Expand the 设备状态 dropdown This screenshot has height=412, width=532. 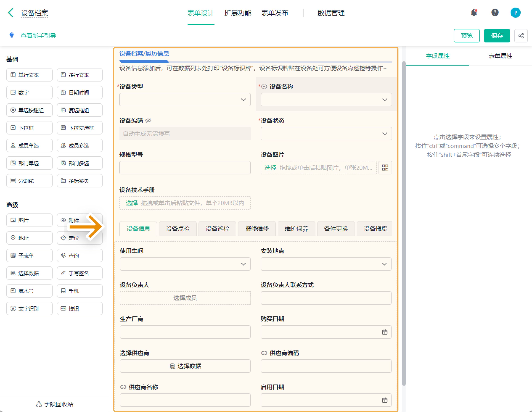(x=326, y=134)
